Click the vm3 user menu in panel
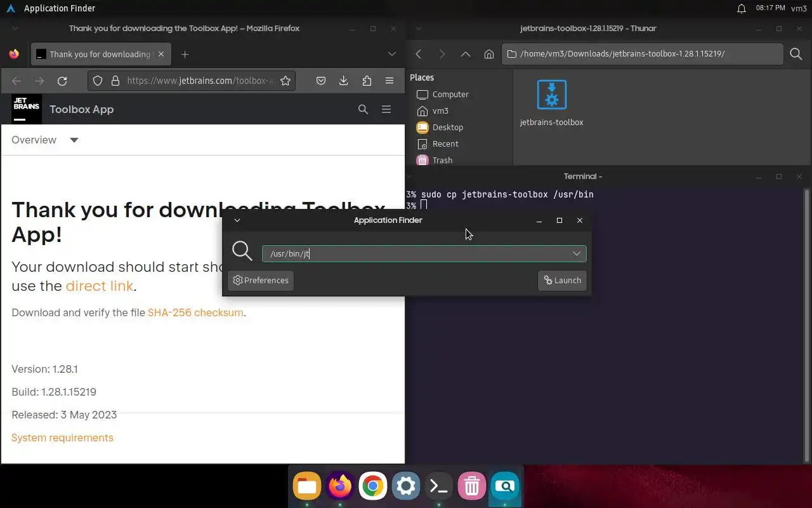The width and height of the screenshot is (812, 508). tap(799, 8)
